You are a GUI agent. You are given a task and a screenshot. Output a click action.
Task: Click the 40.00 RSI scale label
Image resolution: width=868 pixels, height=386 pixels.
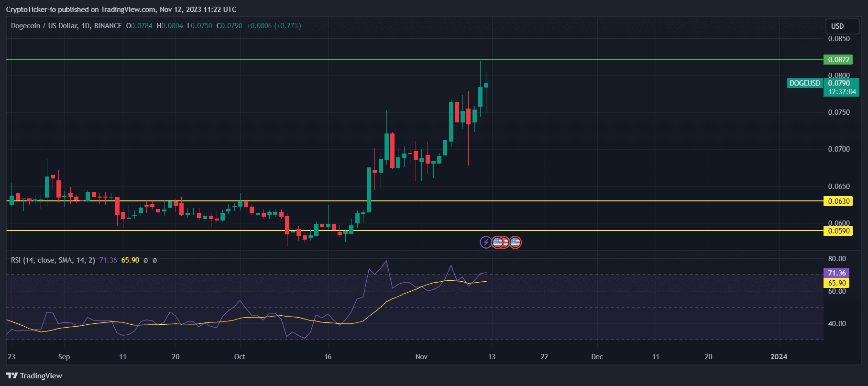click(837, 324)
